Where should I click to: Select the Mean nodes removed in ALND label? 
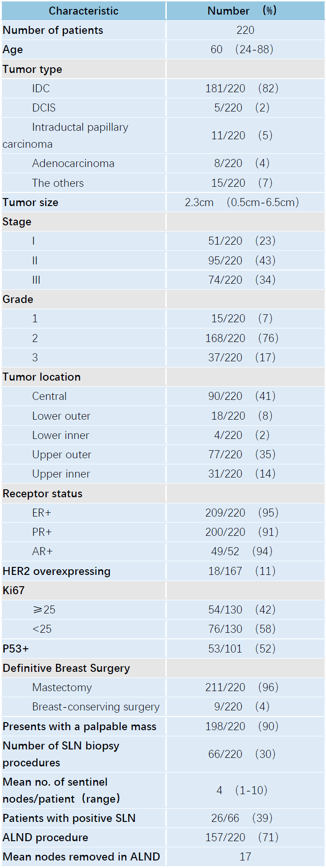point(81,857)
